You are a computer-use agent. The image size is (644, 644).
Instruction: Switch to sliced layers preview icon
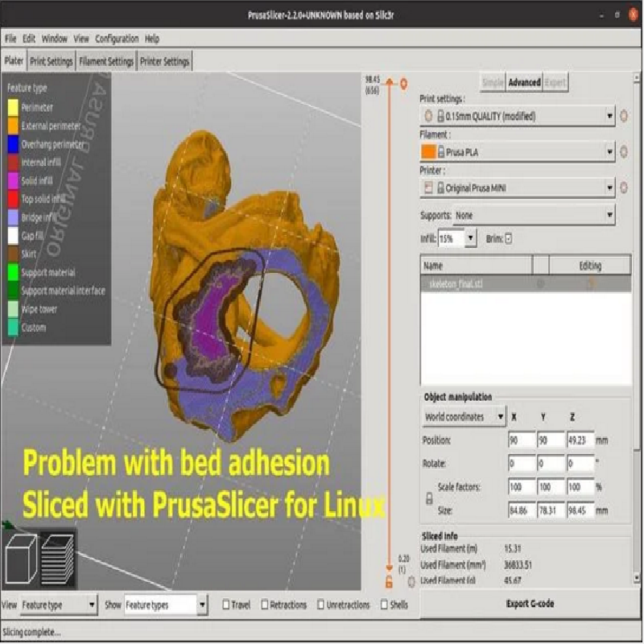point(57,558)
